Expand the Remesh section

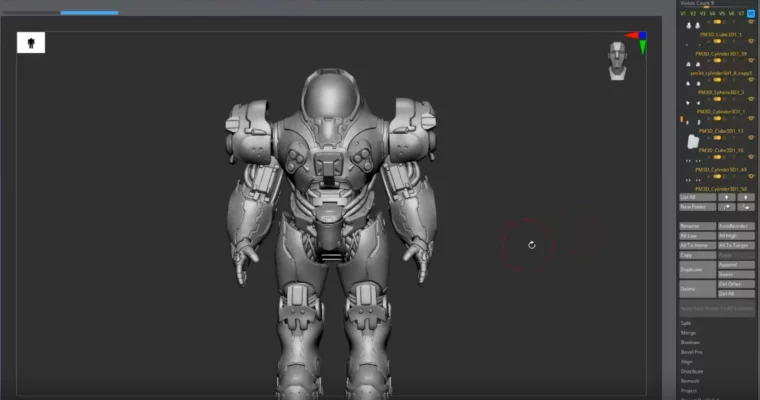(x=690, y=381)
